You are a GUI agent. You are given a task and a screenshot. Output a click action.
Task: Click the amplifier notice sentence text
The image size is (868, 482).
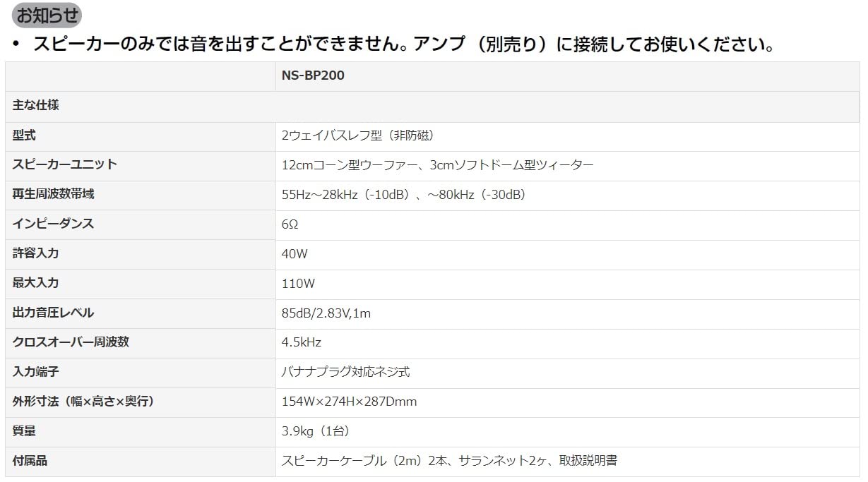[404, 44]
